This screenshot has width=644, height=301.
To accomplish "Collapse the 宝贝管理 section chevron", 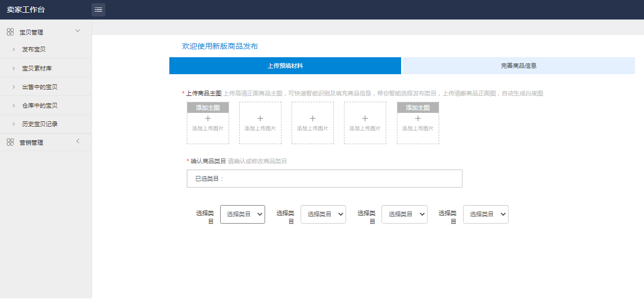I will pos(78,31).
